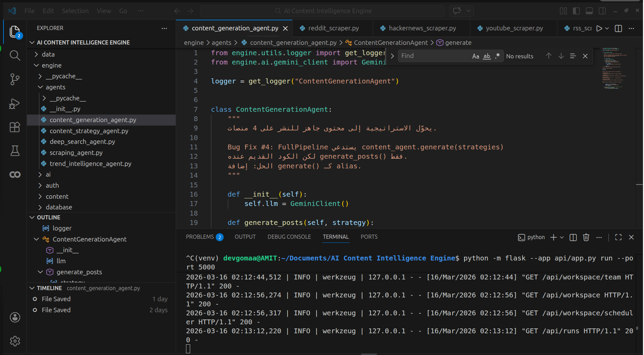Viewport: 644px width, 355px height.
Task: Click the generate breadcrumb item
Action: coord(458,43)
